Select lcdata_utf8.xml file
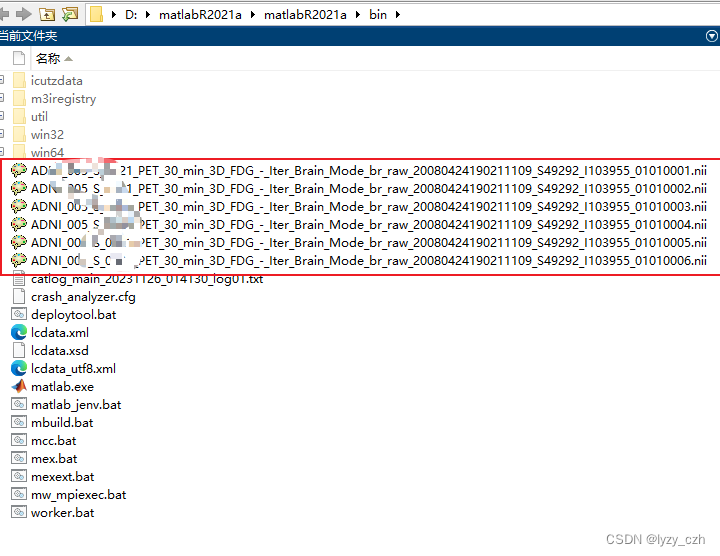Viewport: 720px width, 556px height. tap(73, 369)
